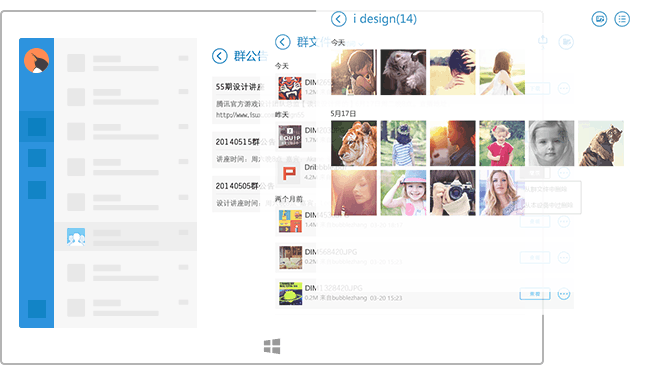Click the faded button beside DIM568420JPG row
This screenshot has height=365, width=645.
(x=535, y=258)
